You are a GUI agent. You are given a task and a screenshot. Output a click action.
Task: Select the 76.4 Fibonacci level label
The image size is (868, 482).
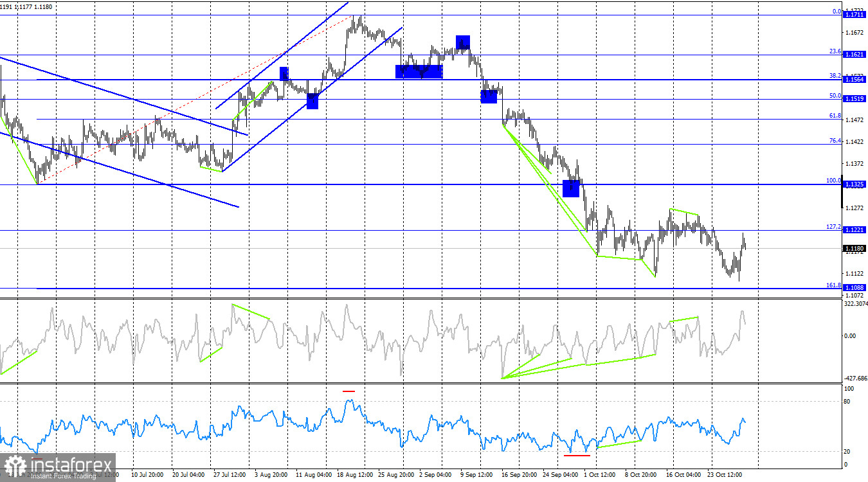(835, 141)
